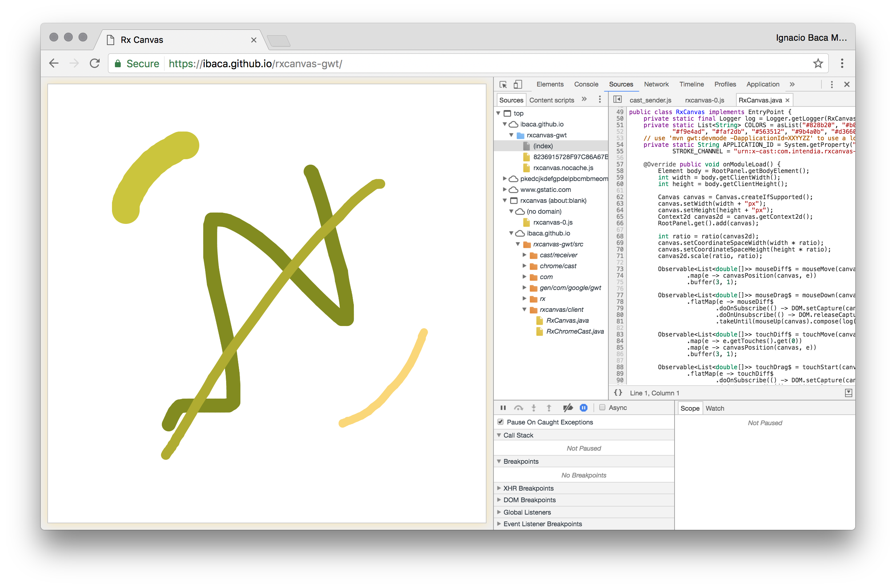
Task: Collapse the Call Stack section
Action: 518,435
